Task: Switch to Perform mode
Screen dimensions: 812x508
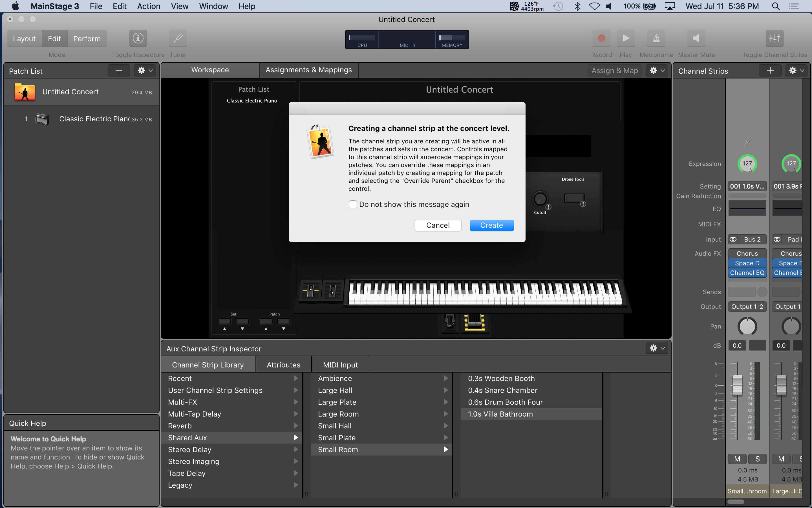Action: [x=87, y=38]
